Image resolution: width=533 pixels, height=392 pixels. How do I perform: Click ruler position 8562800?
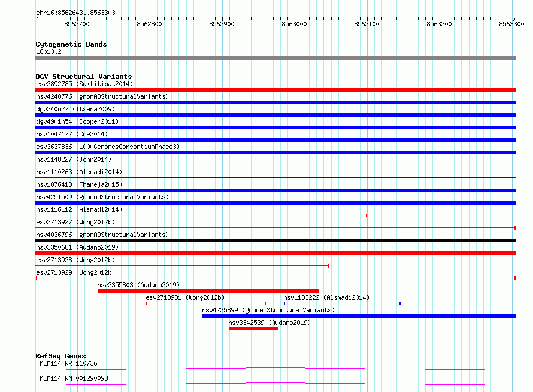149,24
